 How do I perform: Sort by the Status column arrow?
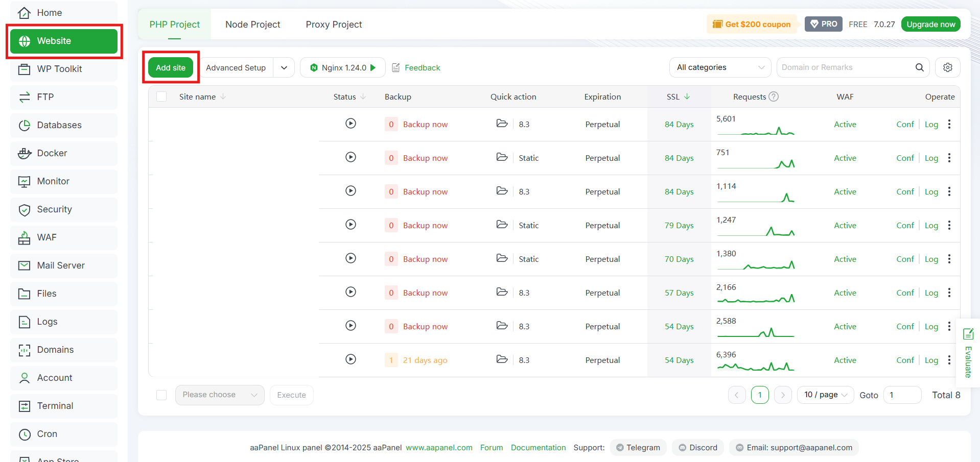coord(363,96)
